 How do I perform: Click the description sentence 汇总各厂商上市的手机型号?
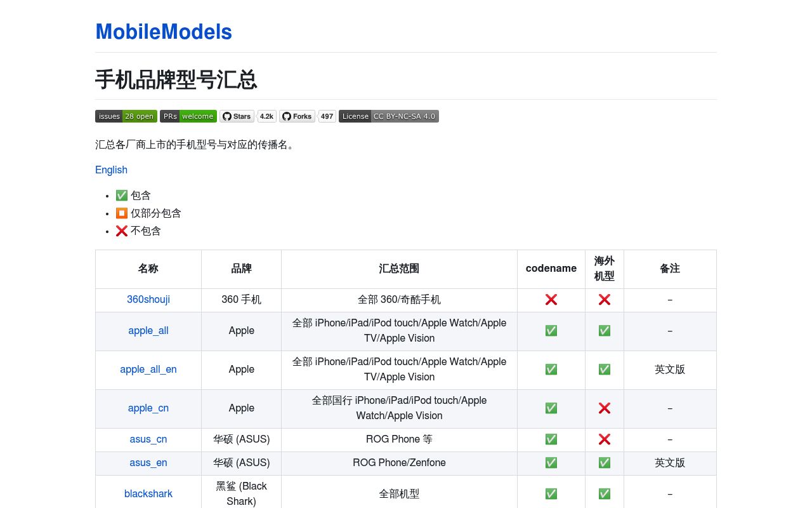click(x=197, y=145)
